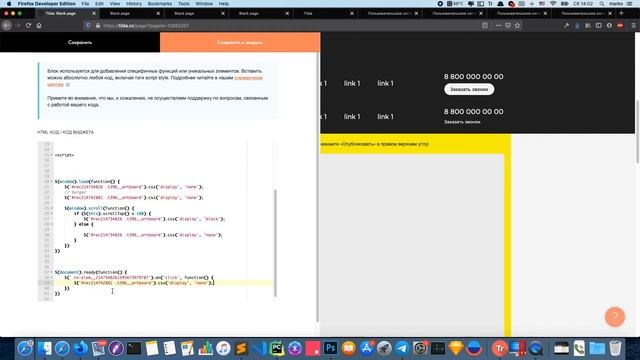
Task: Open the Firefox account icon
Action: 609,25
